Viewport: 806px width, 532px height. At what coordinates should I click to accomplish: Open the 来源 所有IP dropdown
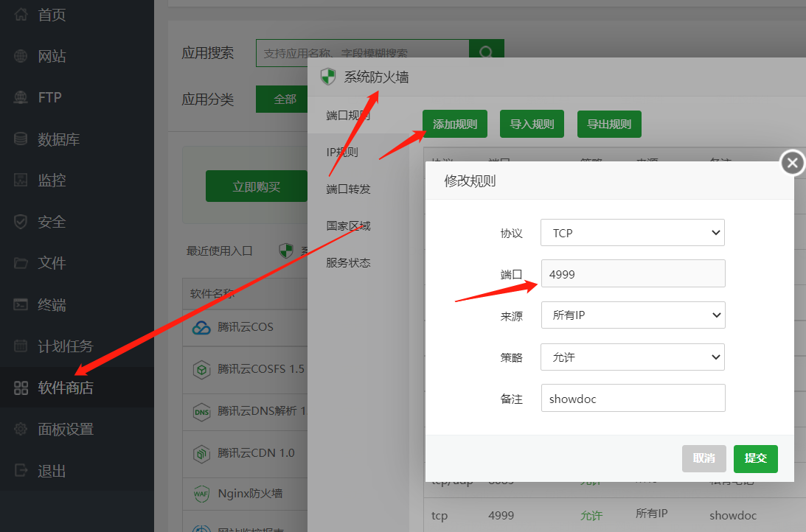pos(633,315)
